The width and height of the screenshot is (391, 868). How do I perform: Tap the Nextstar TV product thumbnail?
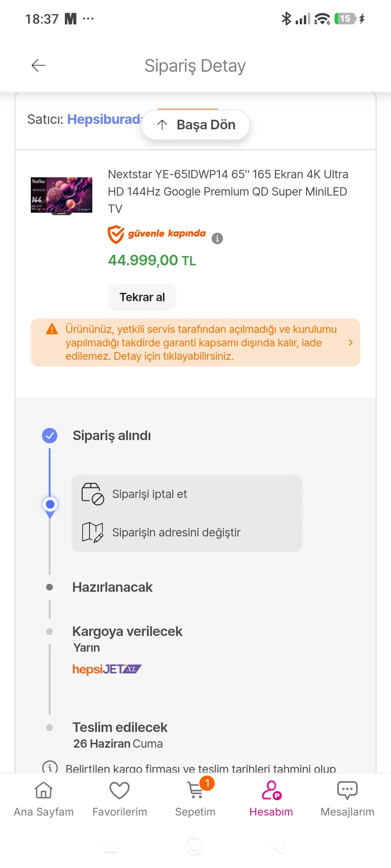[62, 196]
